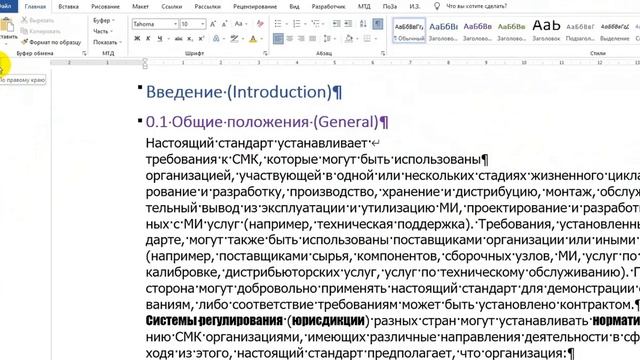The image size is (640, 360).
Task: Decrease font size with the small A icon
Action: click(x=224, y=24)
